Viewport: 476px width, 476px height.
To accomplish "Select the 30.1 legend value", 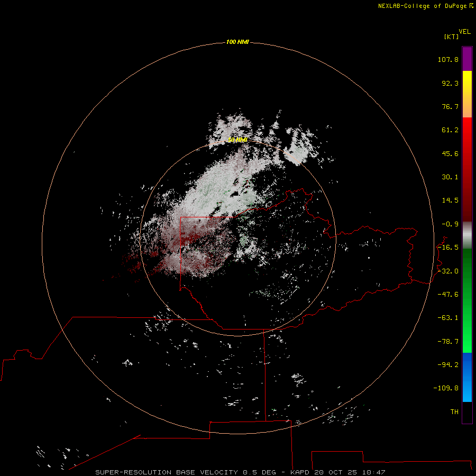I will tap(450, 177).
